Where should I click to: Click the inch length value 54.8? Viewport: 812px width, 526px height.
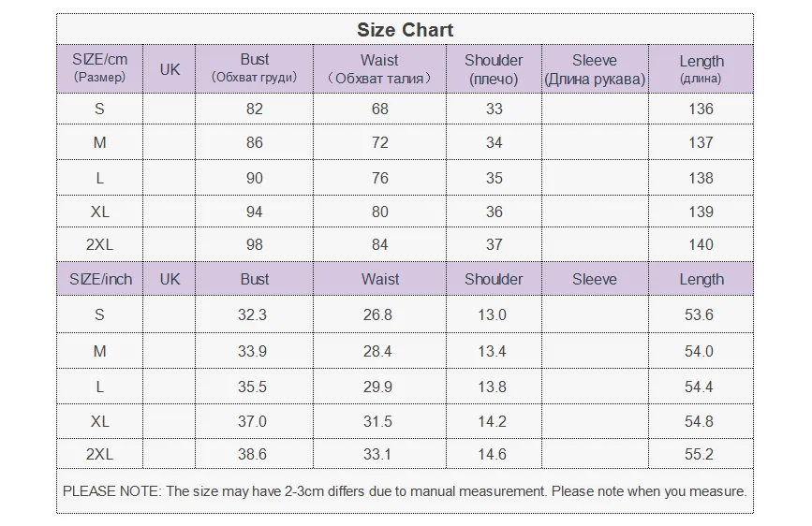pos(699,421)
